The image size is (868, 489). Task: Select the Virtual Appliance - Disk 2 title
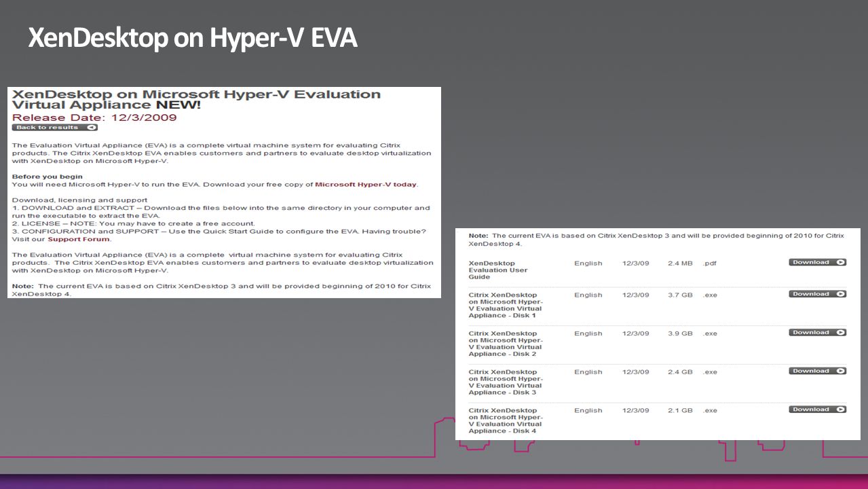click(506, 344)
